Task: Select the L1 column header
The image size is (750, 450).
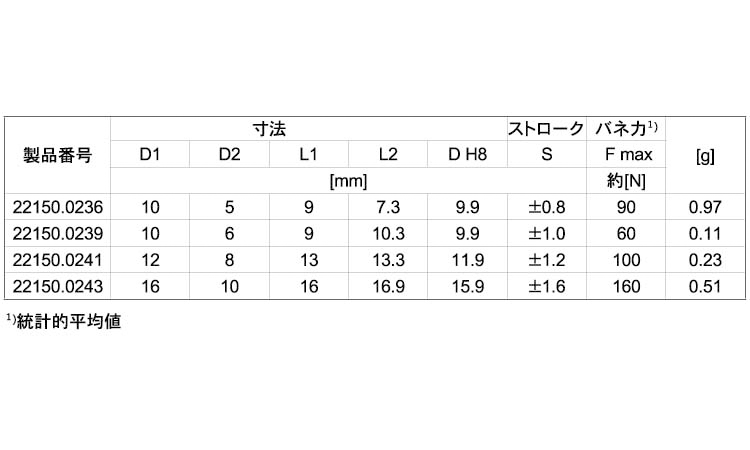Action: tap(308, 155)
